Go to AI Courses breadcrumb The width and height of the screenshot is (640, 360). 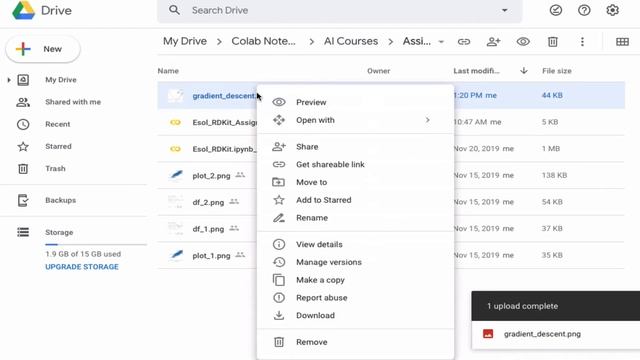click(351, 41)
